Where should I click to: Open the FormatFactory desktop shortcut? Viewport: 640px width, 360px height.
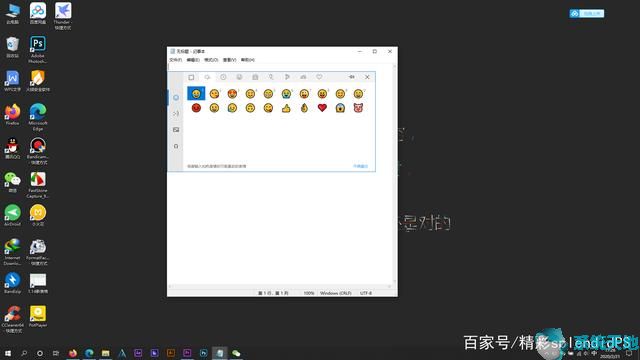pos(38,252)
